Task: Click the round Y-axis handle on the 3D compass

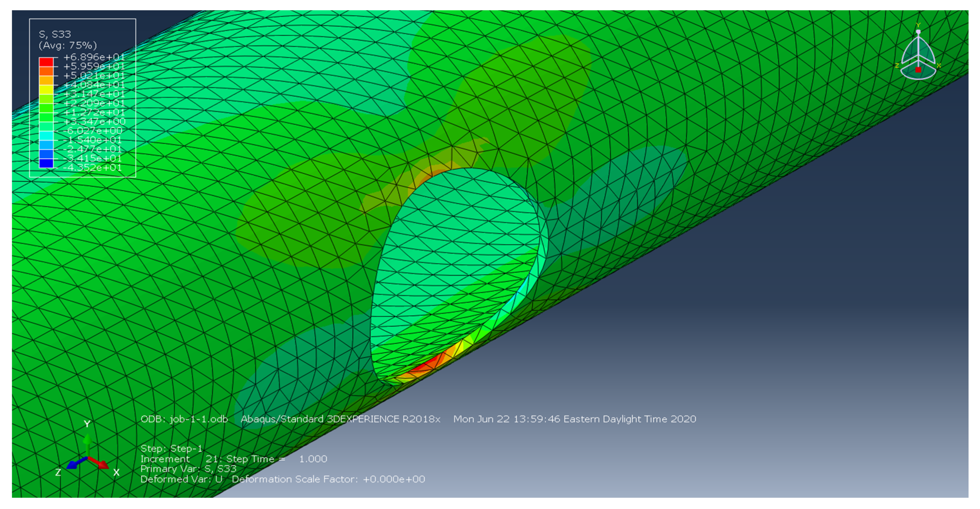Action: [x=918, y=32]
